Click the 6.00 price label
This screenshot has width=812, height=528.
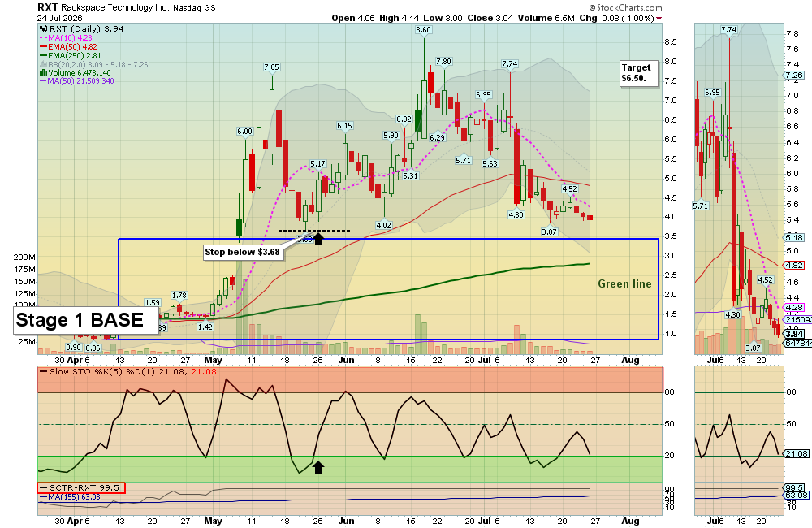pyautogui.click(x=245, y=132)
